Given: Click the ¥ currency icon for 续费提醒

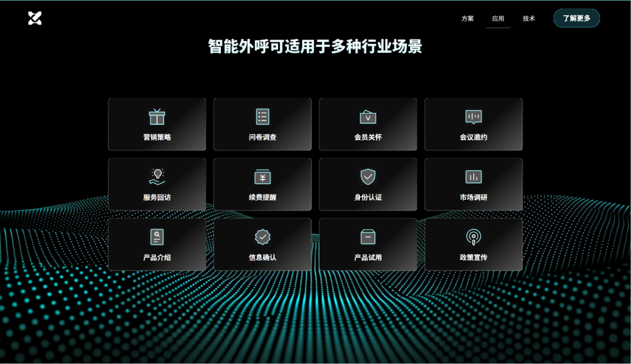Looking at the screenshot, I should coord(262,176).
